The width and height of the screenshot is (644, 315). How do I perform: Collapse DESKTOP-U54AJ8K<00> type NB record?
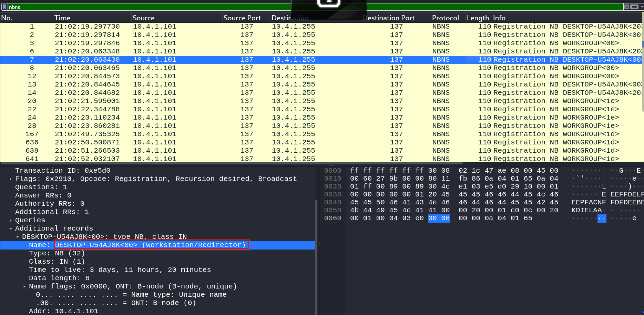[x=18, y=237]
